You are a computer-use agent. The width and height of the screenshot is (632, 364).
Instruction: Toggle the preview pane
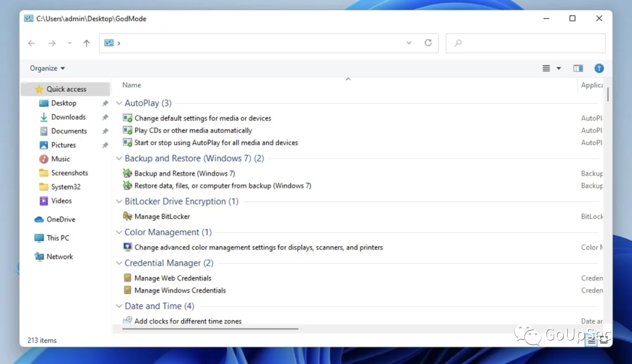pyautogui.click(x=578, y=68)
